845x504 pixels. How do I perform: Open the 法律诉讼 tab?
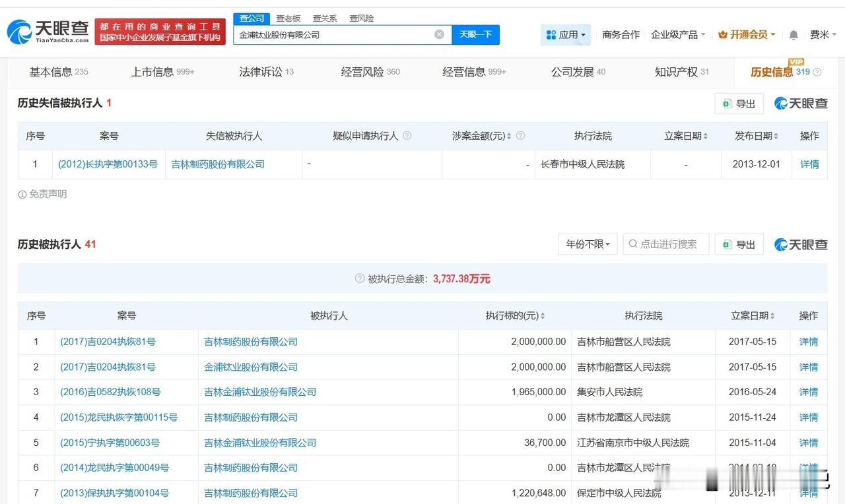266,72
